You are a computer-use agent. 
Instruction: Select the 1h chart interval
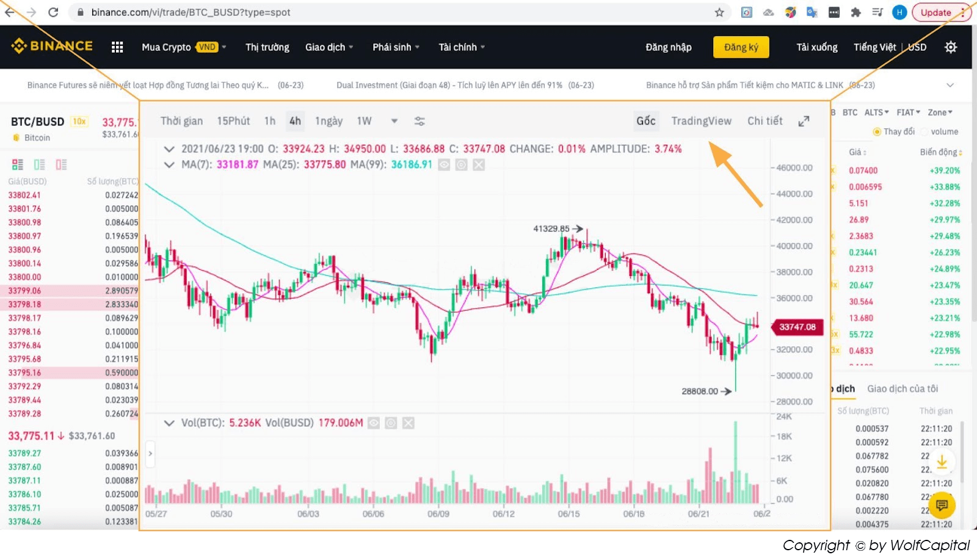269,121
